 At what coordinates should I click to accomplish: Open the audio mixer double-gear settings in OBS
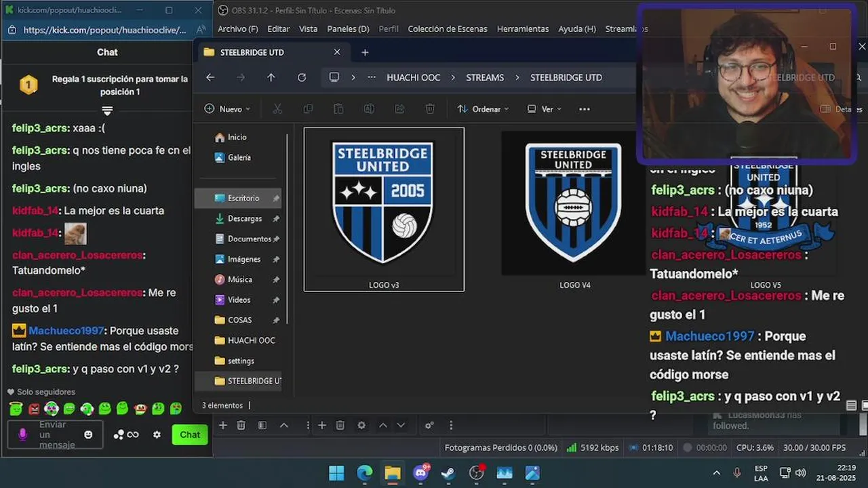(429, 425)
